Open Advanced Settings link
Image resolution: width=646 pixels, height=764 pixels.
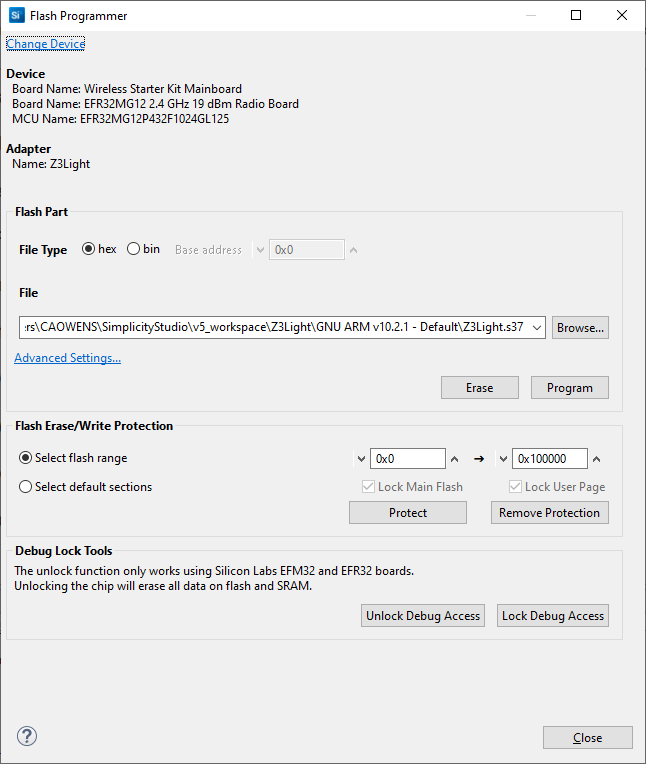tap(67, 358)
